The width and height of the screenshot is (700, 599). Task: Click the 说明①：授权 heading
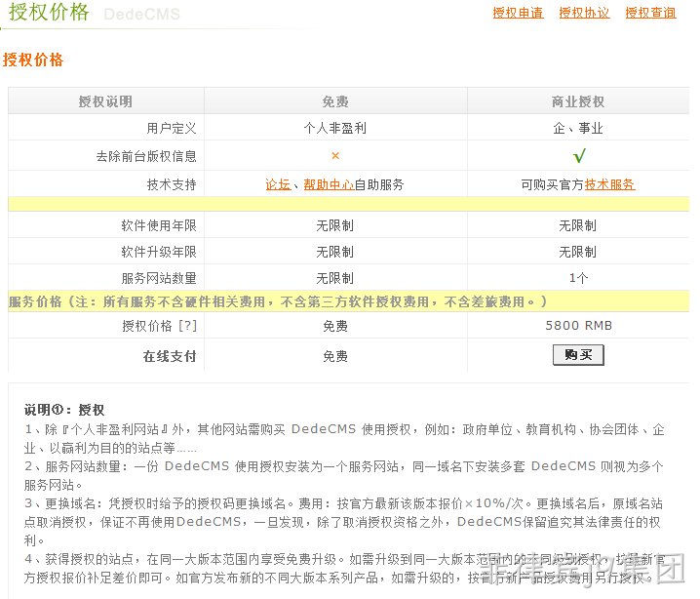(x=64, y=409)
